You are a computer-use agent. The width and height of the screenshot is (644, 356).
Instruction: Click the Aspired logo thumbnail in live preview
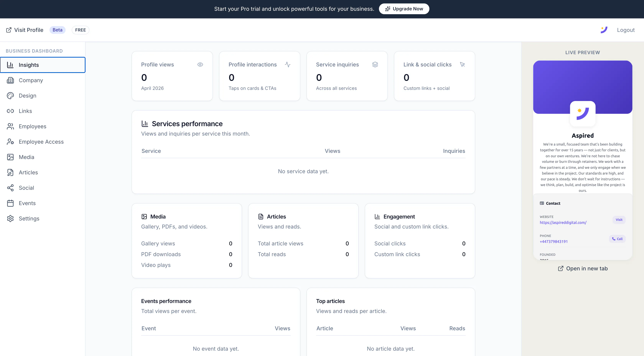(583, 114)
